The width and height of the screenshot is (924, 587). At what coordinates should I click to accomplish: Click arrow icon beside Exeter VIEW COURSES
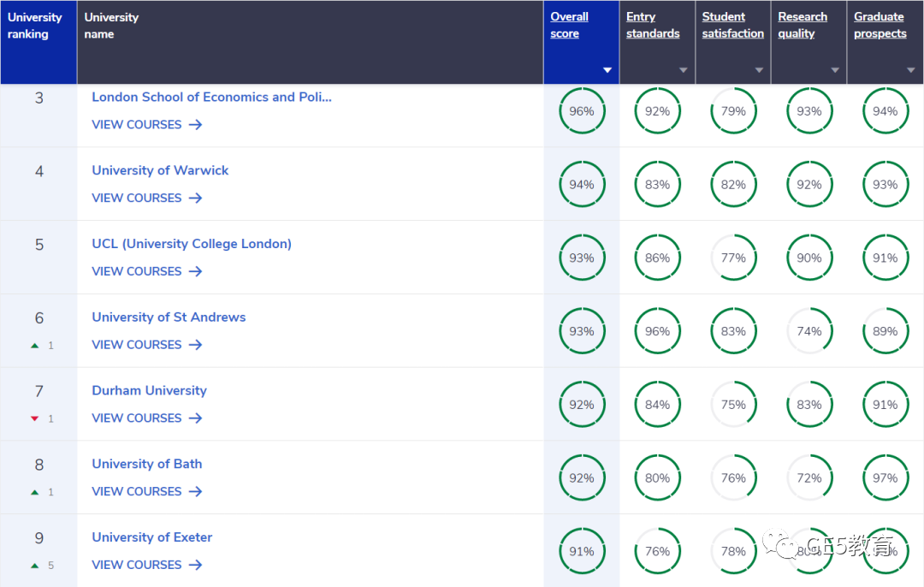coord(196,565)
